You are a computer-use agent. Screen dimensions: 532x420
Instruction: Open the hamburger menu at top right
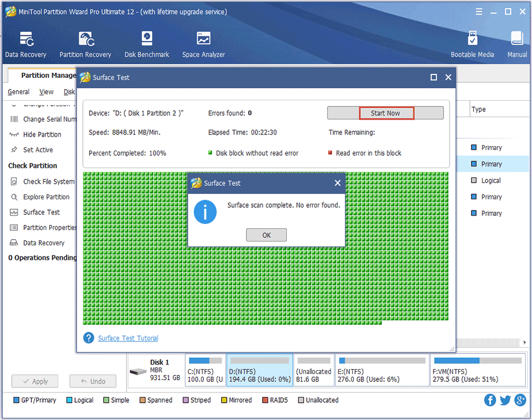480,11
